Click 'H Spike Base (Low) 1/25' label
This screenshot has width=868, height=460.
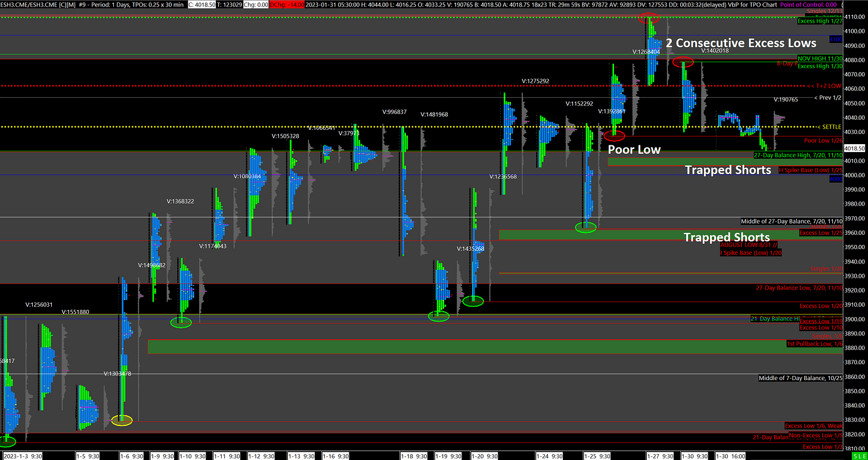pos(810,170)
